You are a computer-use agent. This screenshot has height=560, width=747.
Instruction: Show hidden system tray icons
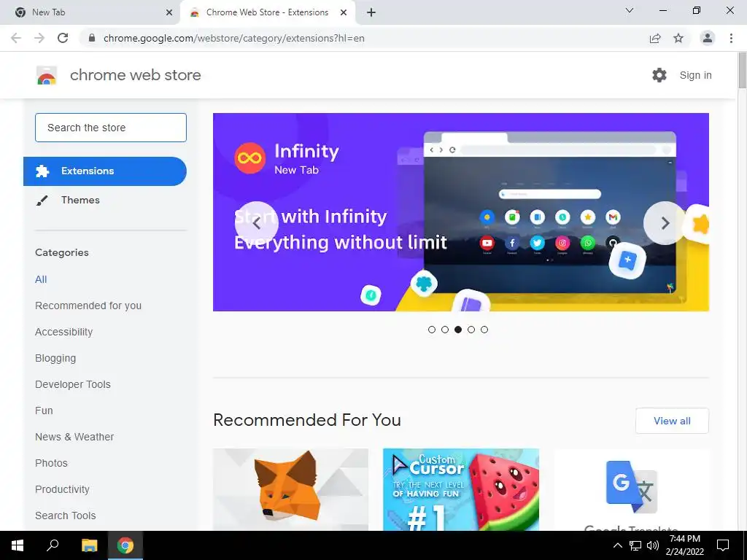[x=617, y=545]
